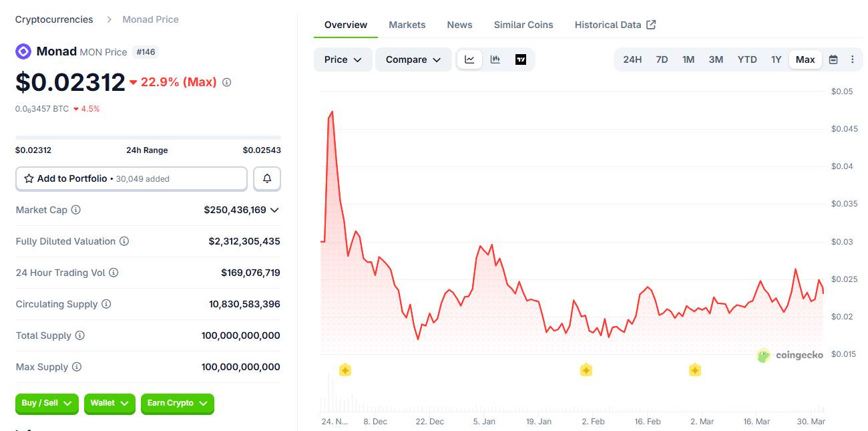Viewport: 868px width, 431px height.
Task: Open the three-dot chart options menu
Action: [853, 59]
